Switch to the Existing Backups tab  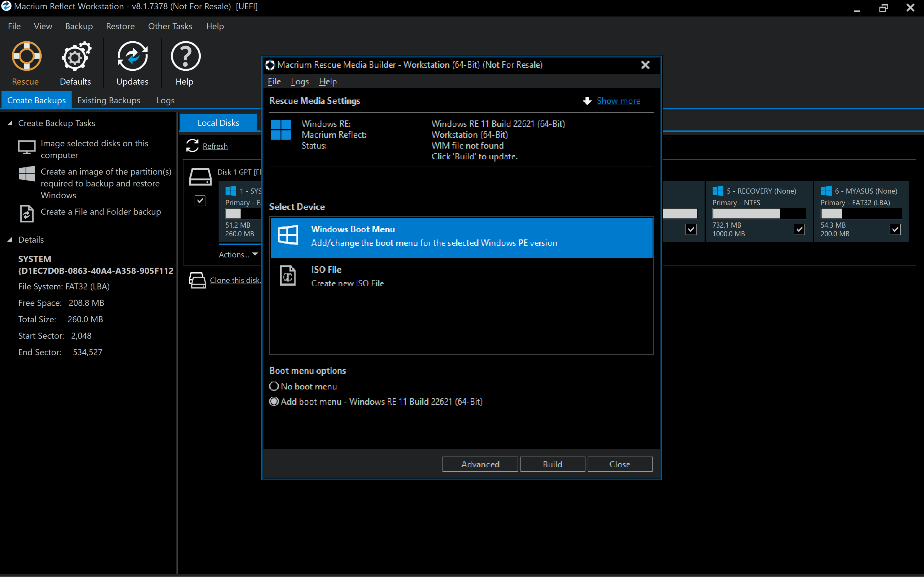tap(109, 100)
